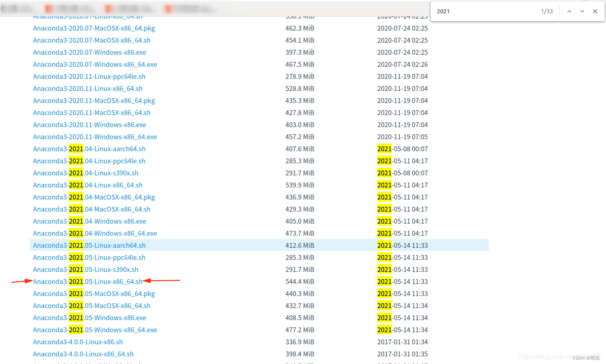Image resolution: width=606 pixels, height=364 pixels.
Task: Close the find bar
Action: click(595, 11)
